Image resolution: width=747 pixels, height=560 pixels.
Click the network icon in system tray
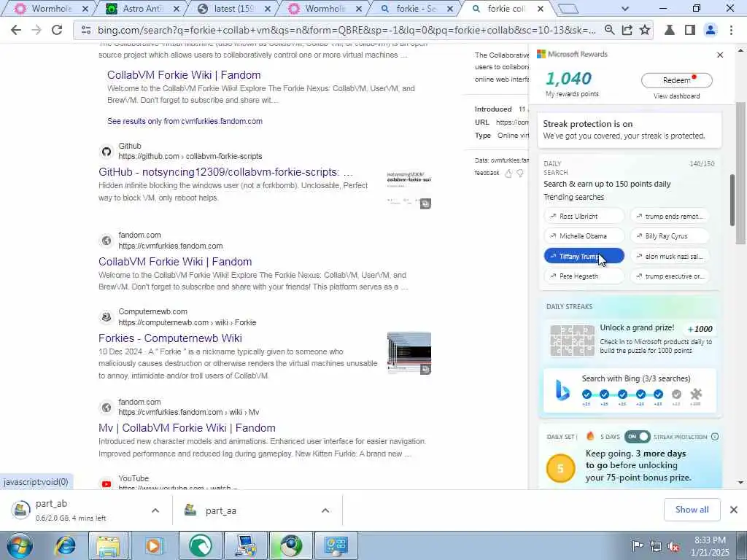coord(656,546)
